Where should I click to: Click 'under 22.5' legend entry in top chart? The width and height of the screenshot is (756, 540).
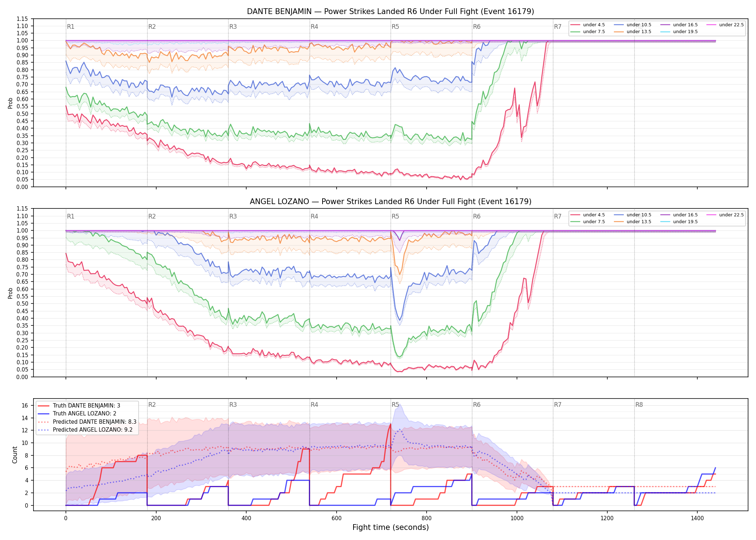(725, 25)
